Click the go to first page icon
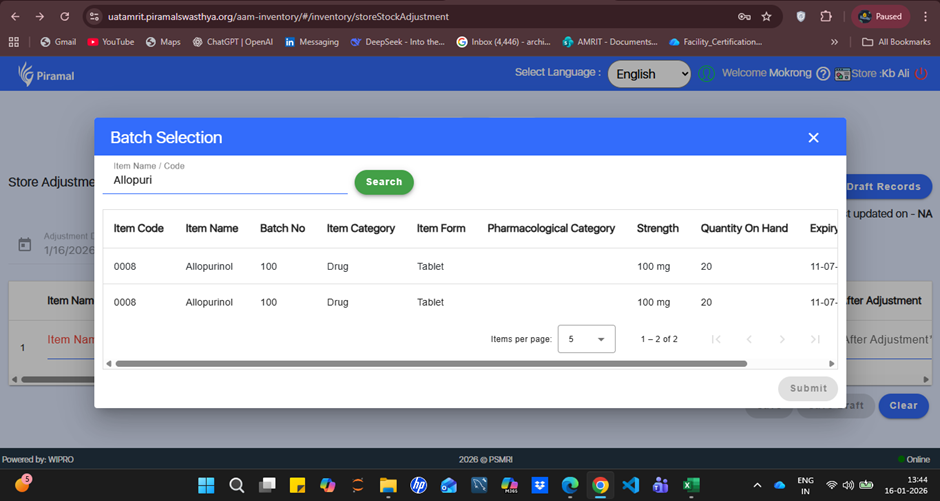940x501 pixels. [716, 339]
